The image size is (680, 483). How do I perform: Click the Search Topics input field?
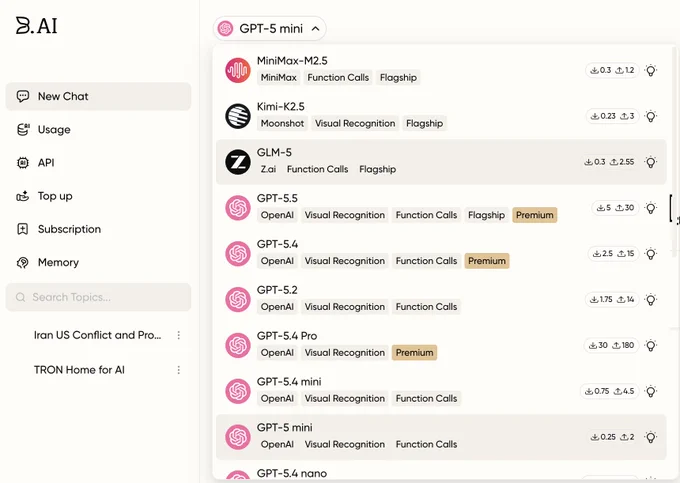point(98,297)
